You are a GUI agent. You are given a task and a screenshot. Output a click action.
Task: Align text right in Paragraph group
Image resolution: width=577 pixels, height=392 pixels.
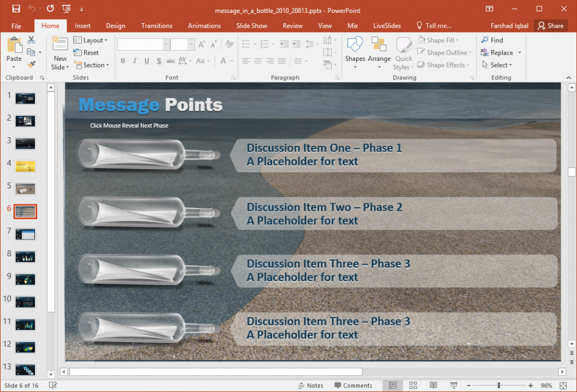tap(270, 61)
